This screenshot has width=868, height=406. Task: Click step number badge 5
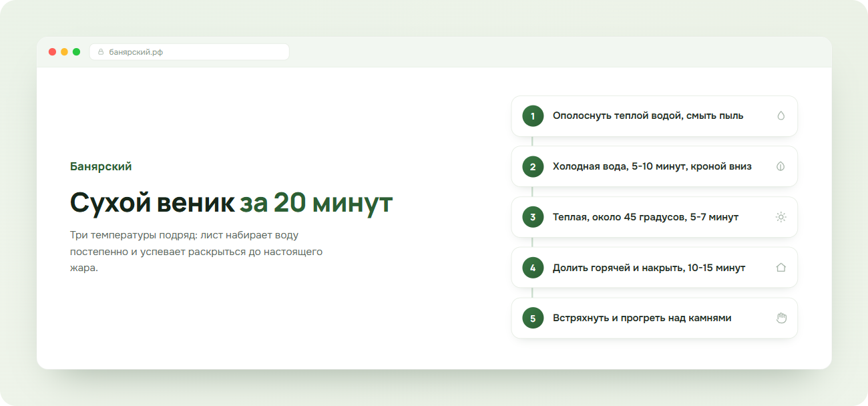(533, 319)
